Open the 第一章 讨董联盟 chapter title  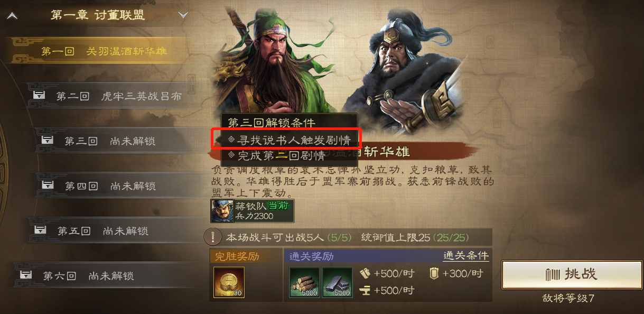[97, 15]
